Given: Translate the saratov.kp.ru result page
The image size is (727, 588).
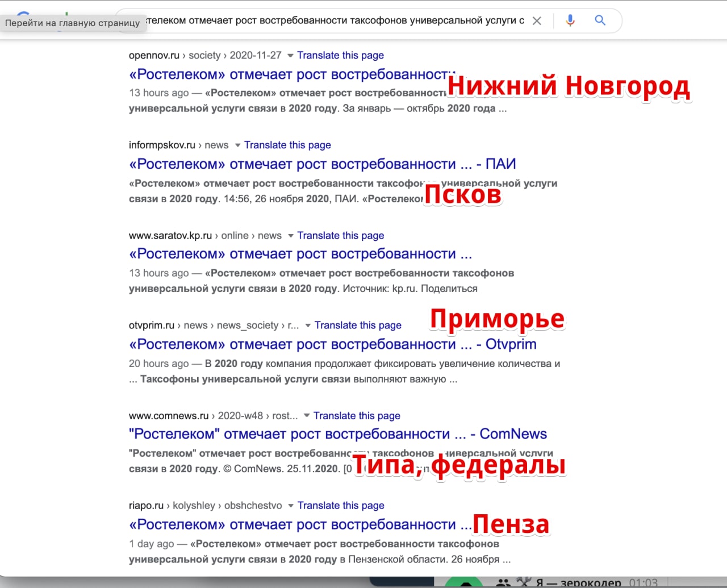Looking at the screenshot, I should click(x=340, y=235).
